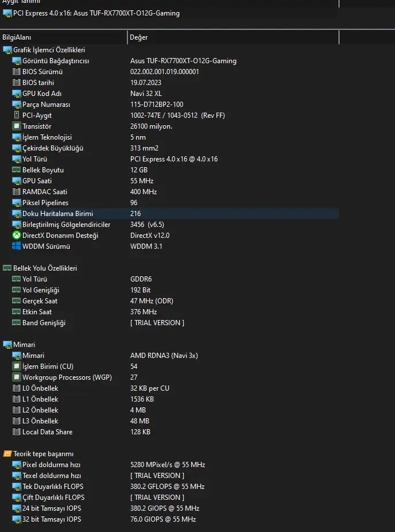This screenshot has width=395, height=532.
Task: Click the value 32 KB per CU
Action: [x=149, y=388]
